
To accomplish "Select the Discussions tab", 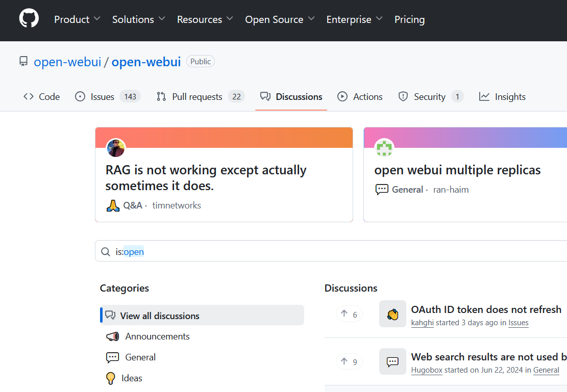I will click(x=291, y=96).
